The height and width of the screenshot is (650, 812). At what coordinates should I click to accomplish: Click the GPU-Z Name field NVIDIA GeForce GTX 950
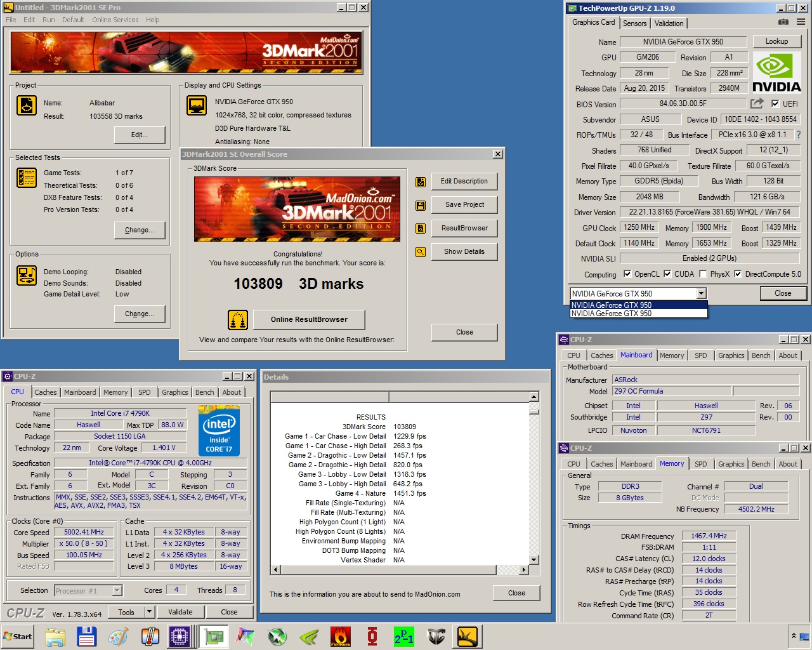683,42
